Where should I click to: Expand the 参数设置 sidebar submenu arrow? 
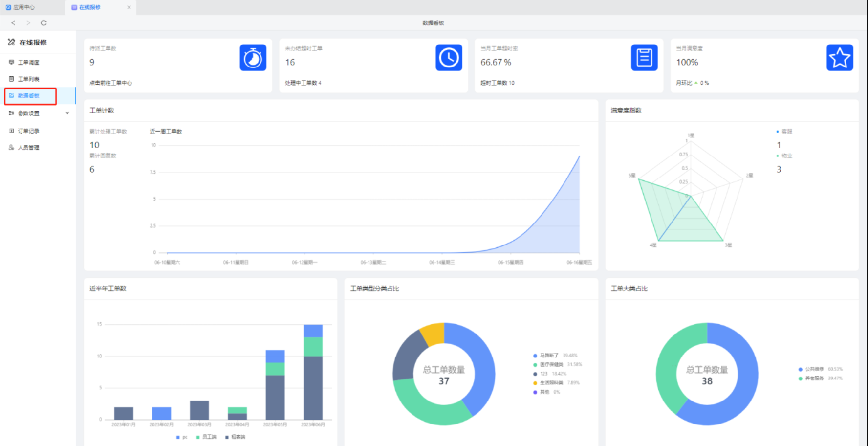pos(67,113)
